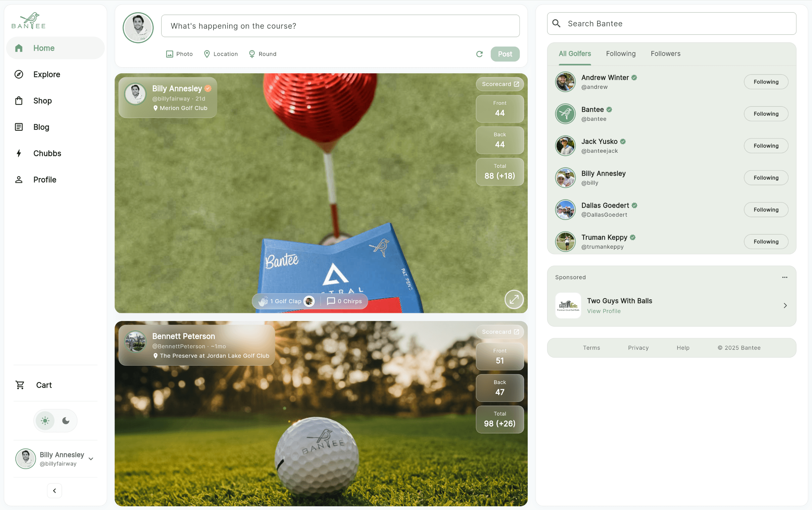
Task: Expand Billy Annesley account menu chevron
Action: (x=91, y=459)
